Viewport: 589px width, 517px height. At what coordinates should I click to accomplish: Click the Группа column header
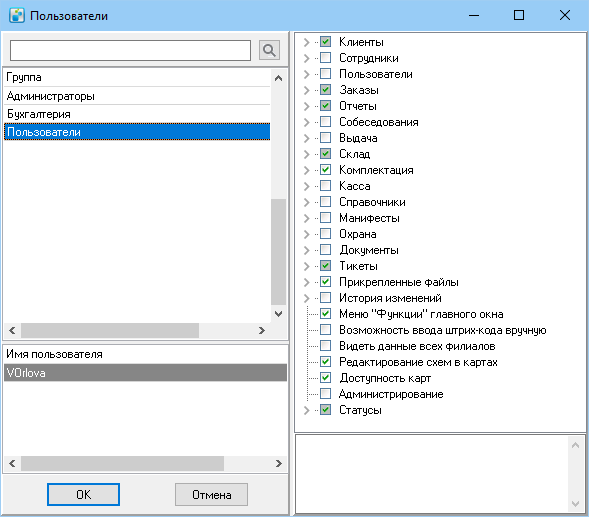[x=137, y=77]
